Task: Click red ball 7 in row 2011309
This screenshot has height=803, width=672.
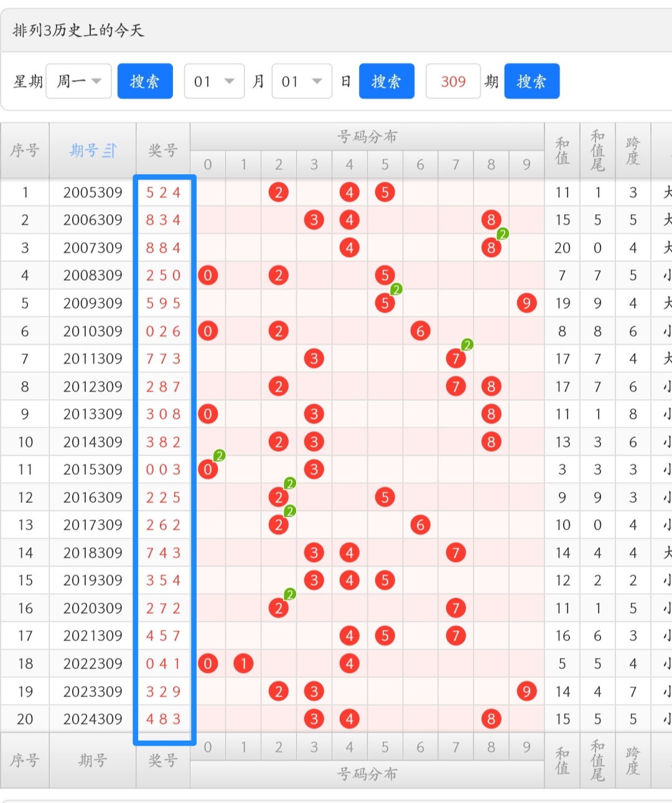Action: (455, 359)
